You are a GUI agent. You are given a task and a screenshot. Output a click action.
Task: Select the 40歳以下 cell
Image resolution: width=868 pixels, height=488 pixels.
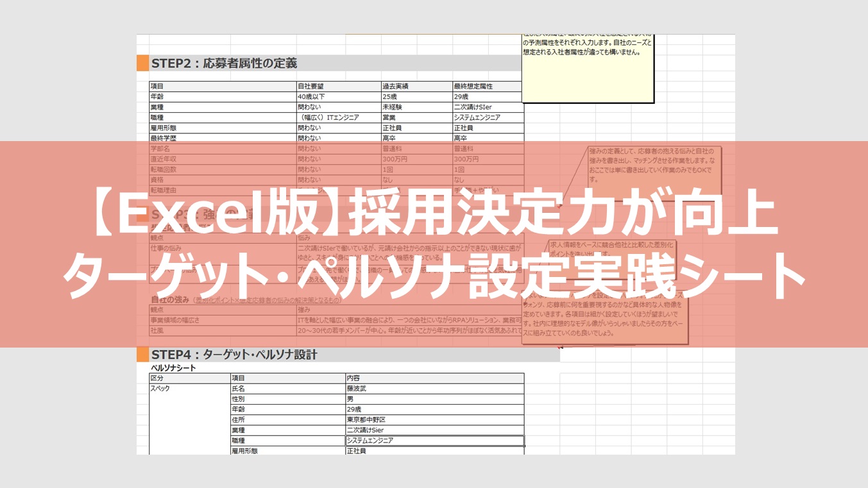point(338,97)
